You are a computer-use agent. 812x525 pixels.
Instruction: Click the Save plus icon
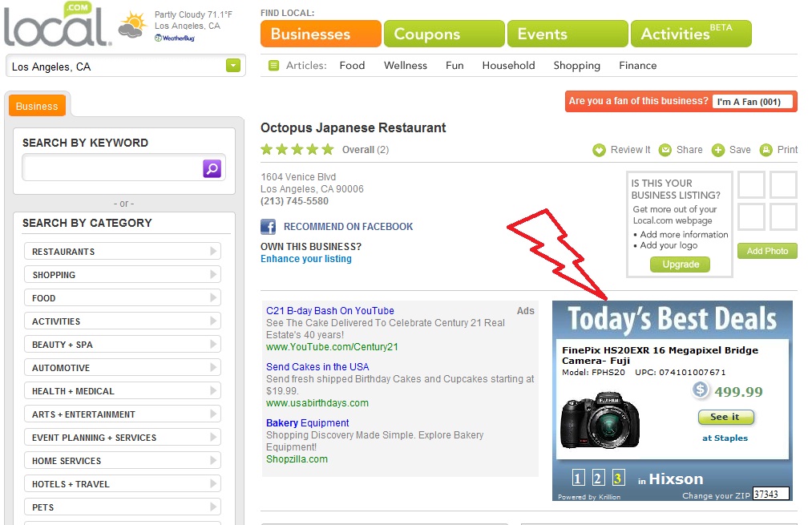[x=717, y=150]
